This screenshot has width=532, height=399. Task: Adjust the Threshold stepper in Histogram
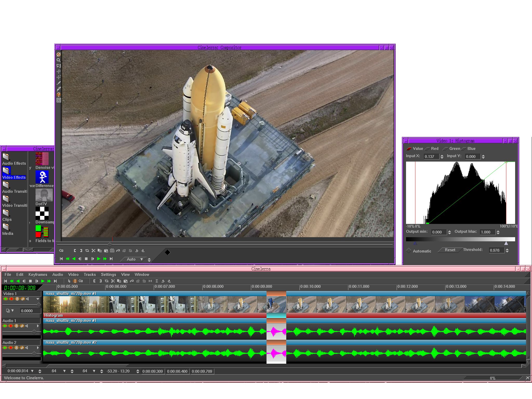tap(507, 250)
